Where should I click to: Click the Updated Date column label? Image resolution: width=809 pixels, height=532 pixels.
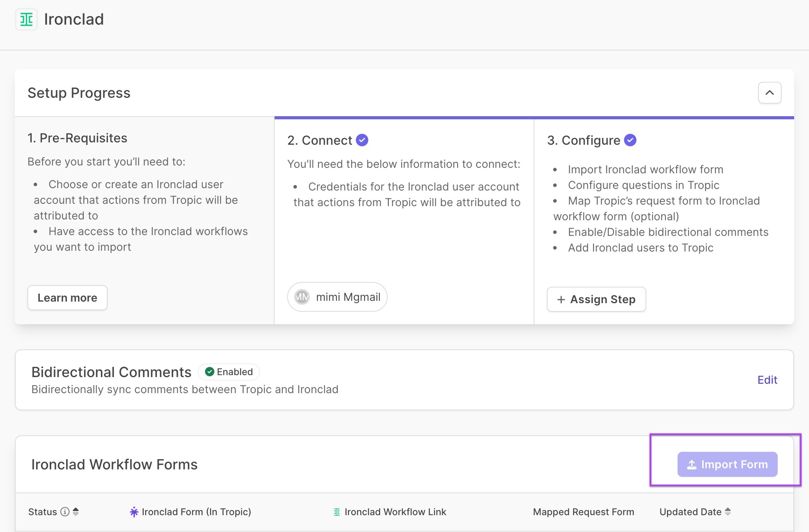(690, 512)
